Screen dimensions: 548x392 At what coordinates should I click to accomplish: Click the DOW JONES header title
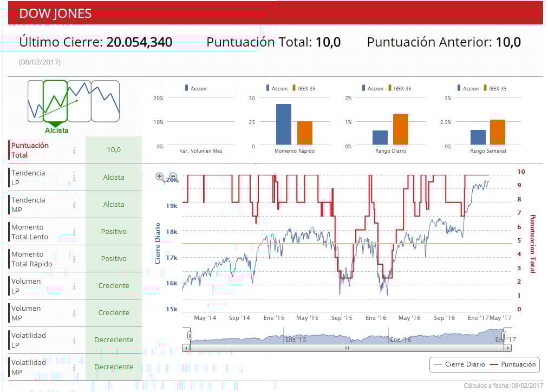pos(55,14)
